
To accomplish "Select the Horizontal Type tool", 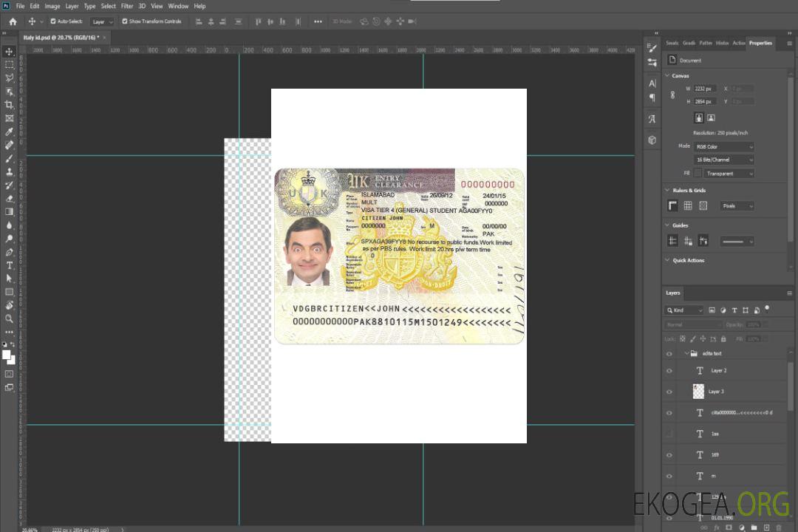I will pyautogui.click(x=9, y=265).
